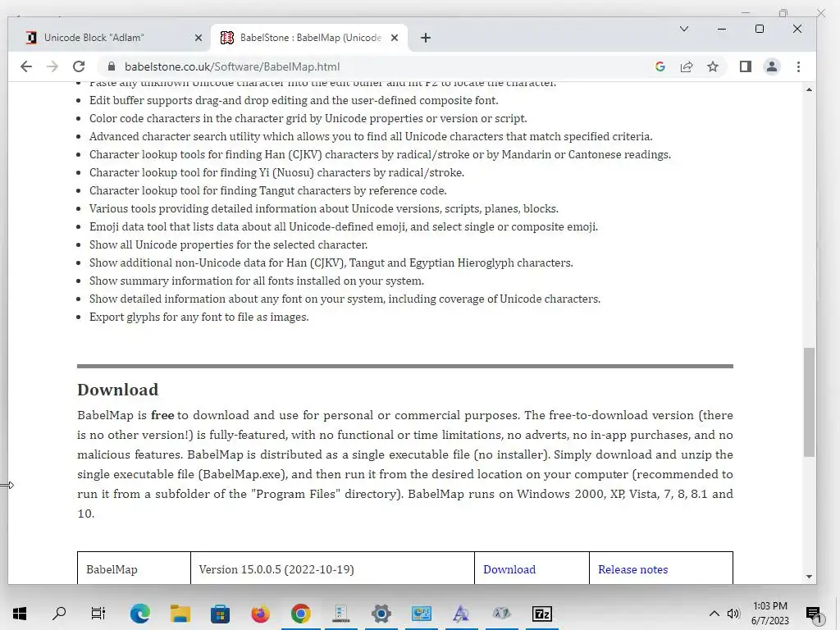This screenshot has height=630, width=840.
Task: Open the Settings gear taskbar app
Action: [381, 614]
